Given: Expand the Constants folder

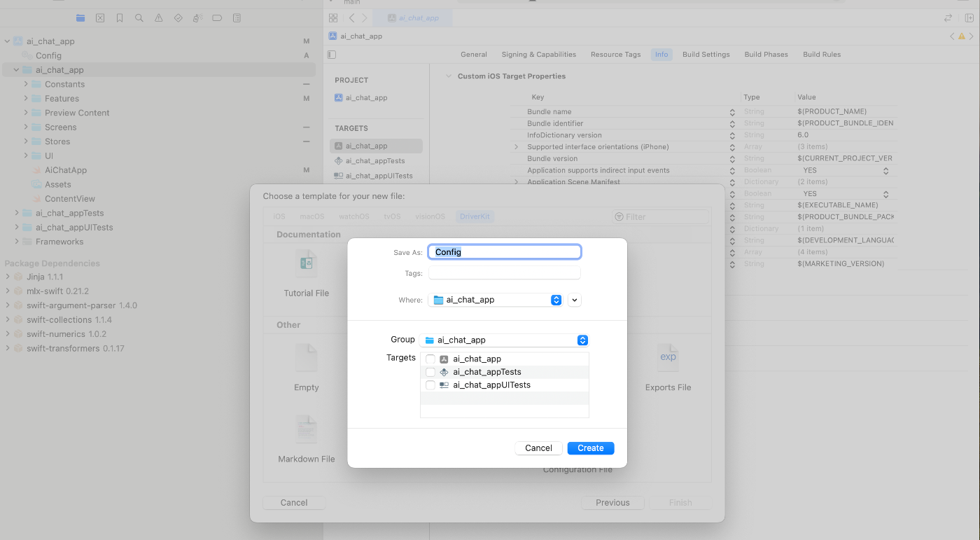Looking at the screenshot, I should [26, 84].
